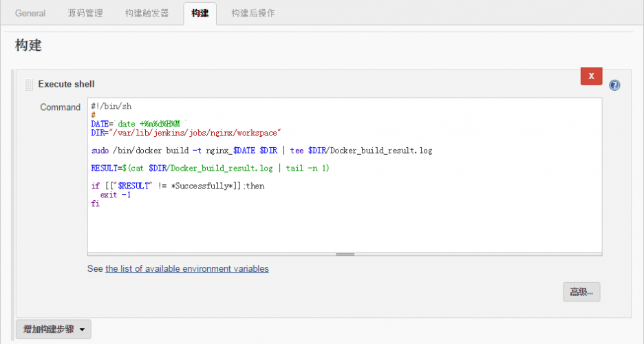Open the 构建触发器 tab

coord(147,13)
